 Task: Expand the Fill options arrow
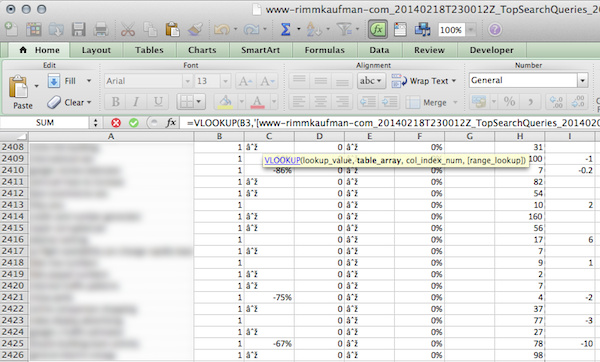coord(89,81)
